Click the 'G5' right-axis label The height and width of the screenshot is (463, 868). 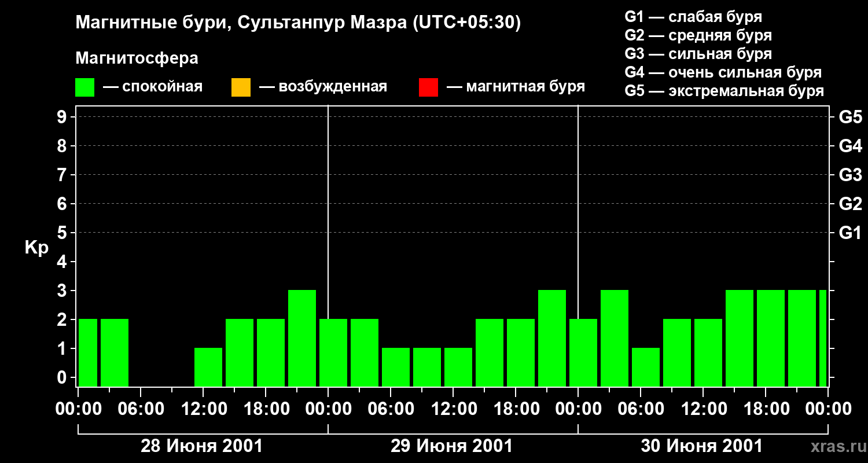(x=851, y=117)
